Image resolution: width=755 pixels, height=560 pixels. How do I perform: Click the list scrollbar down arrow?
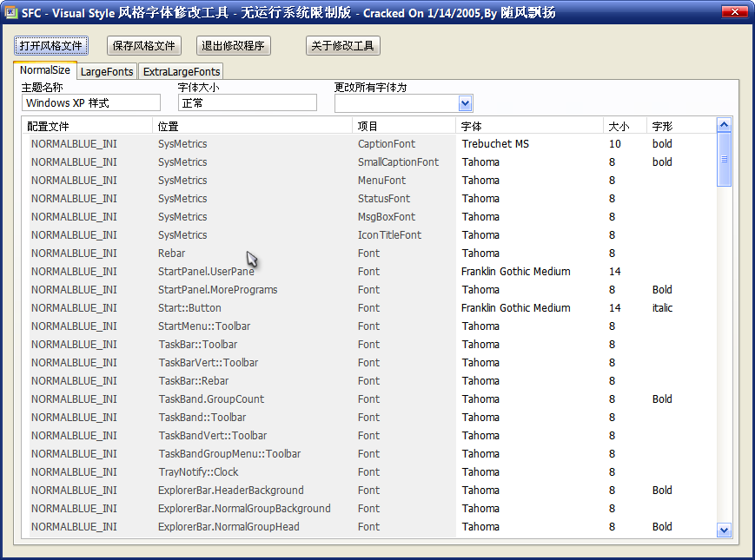tap(725, 530)
